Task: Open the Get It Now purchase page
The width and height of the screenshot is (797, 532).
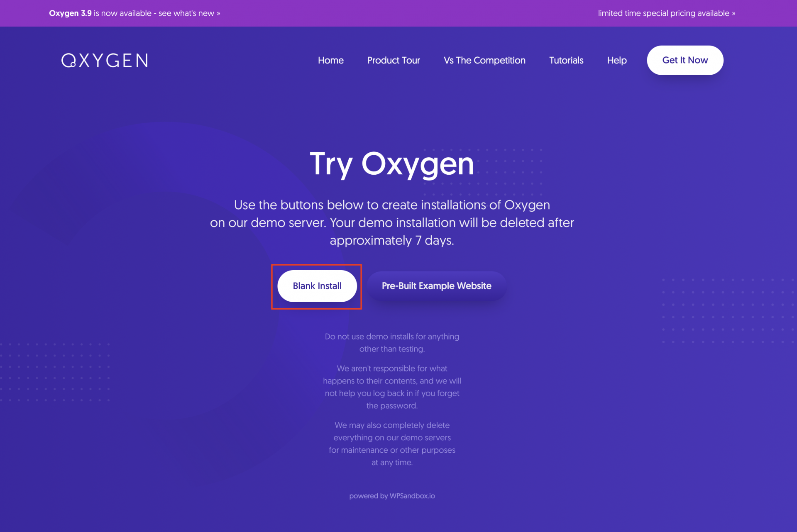Action: [x=685, y=60]
